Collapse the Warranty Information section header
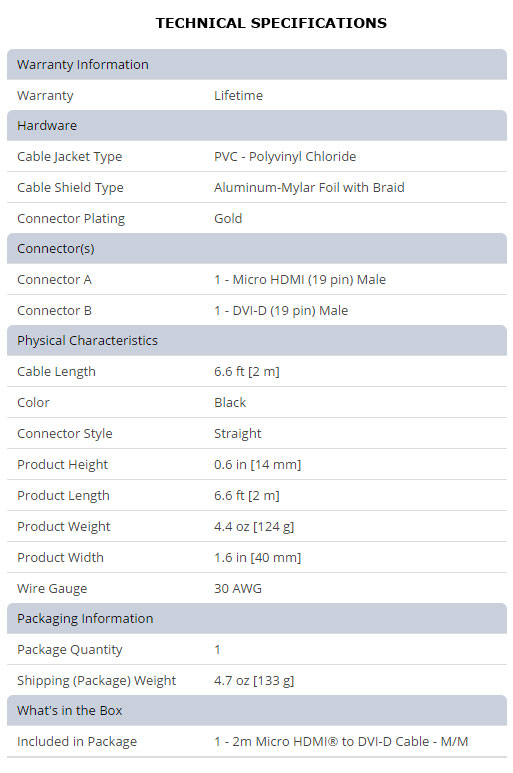The width and height of the screenshot is (513, 773). (257, 64)
